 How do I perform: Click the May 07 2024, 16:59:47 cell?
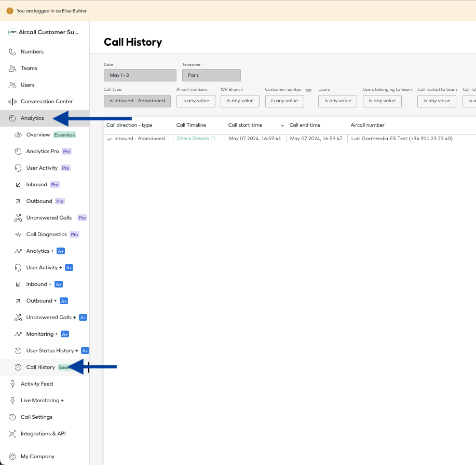(x=316, y=139)
